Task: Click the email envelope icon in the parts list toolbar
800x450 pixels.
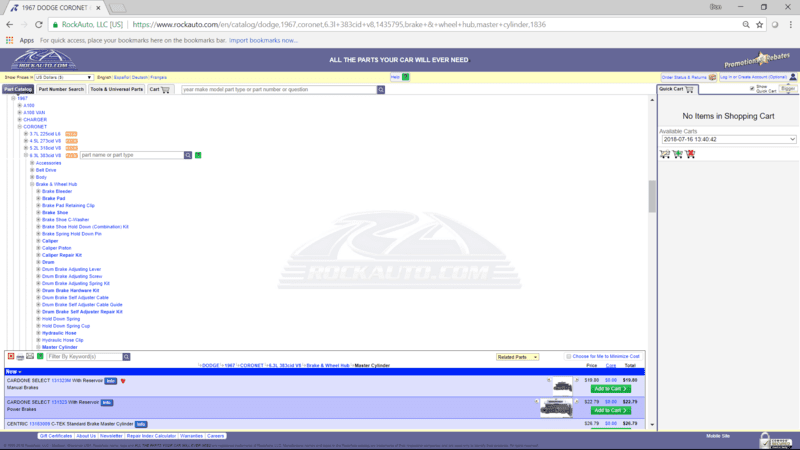Action: pyautogui.click(x=30, y=356)
